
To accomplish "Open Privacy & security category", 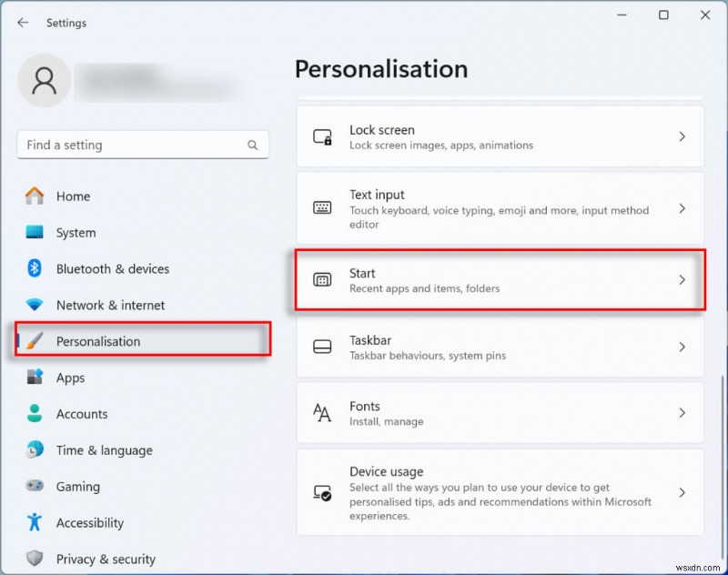I will coord(143,559).
